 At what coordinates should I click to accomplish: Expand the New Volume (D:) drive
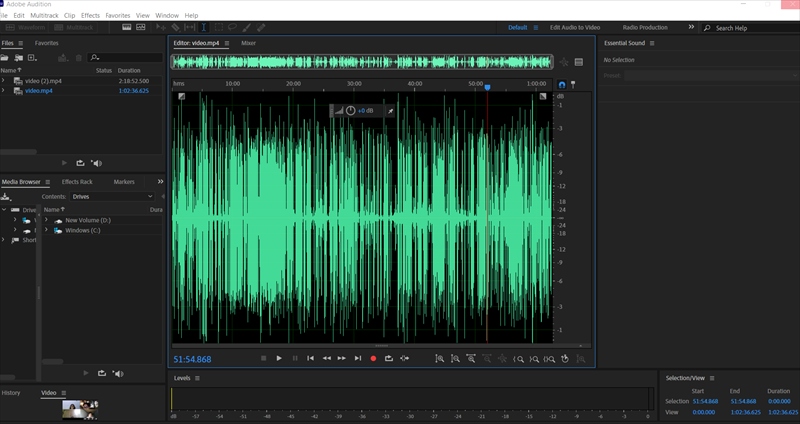click(46, 220)
